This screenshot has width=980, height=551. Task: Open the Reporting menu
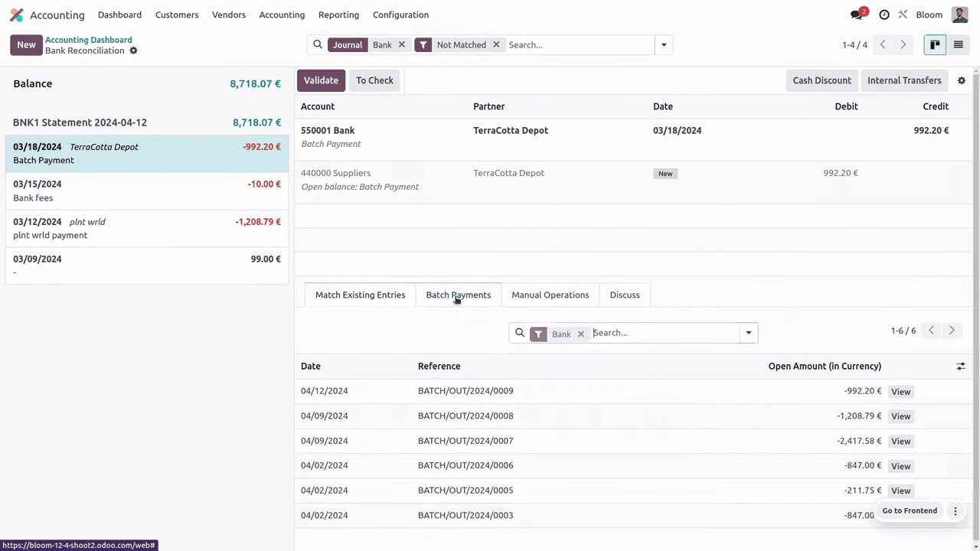point(338,15)
